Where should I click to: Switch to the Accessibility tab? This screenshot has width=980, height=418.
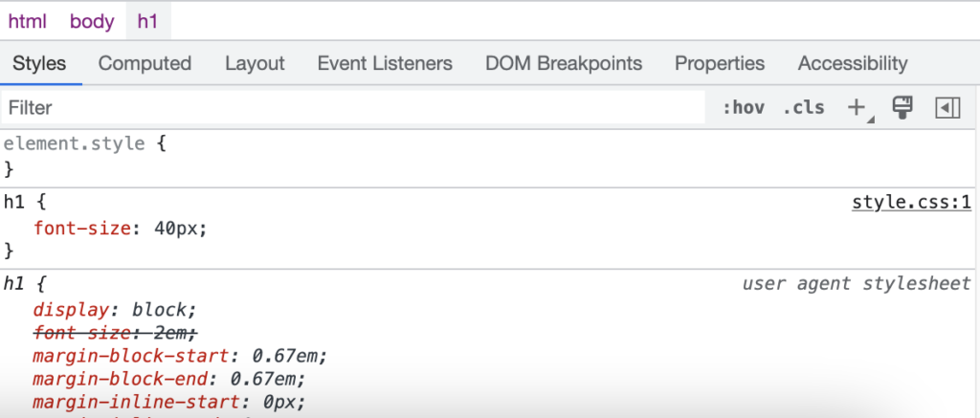point(853,63)
